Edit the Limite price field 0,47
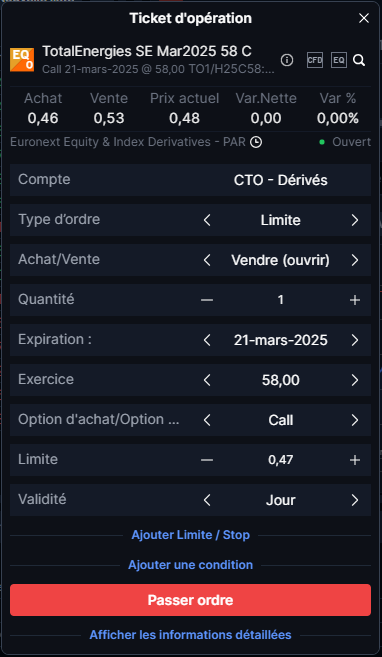 point(281,460)
